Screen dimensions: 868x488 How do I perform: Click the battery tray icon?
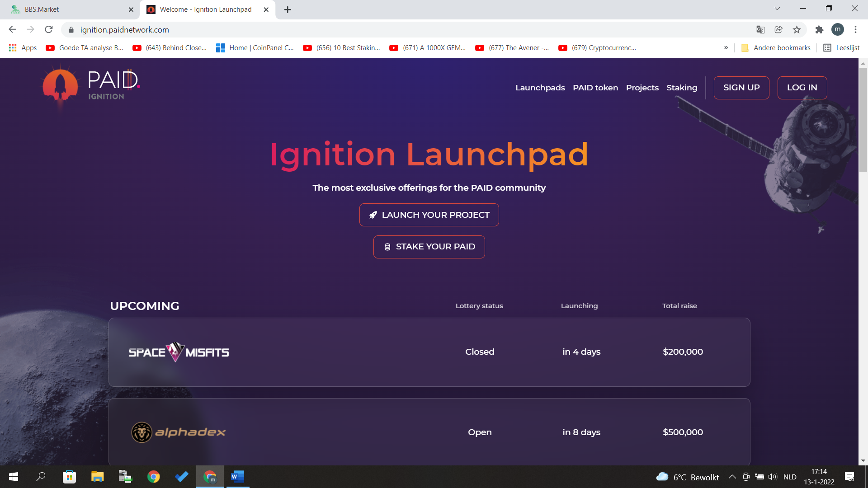click(759, 477)
